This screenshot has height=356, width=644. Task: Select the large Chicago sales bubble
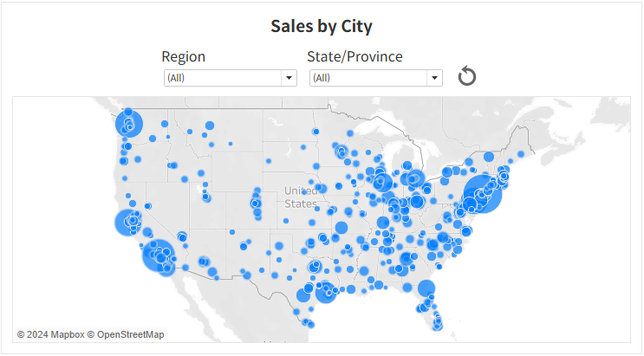[383, 182]
